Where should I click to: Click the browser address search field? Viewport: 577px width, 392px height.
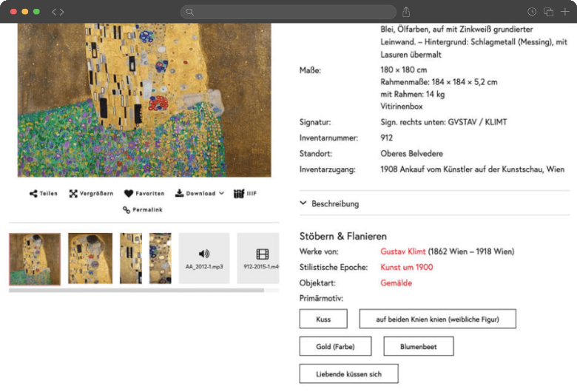point(288,12)
